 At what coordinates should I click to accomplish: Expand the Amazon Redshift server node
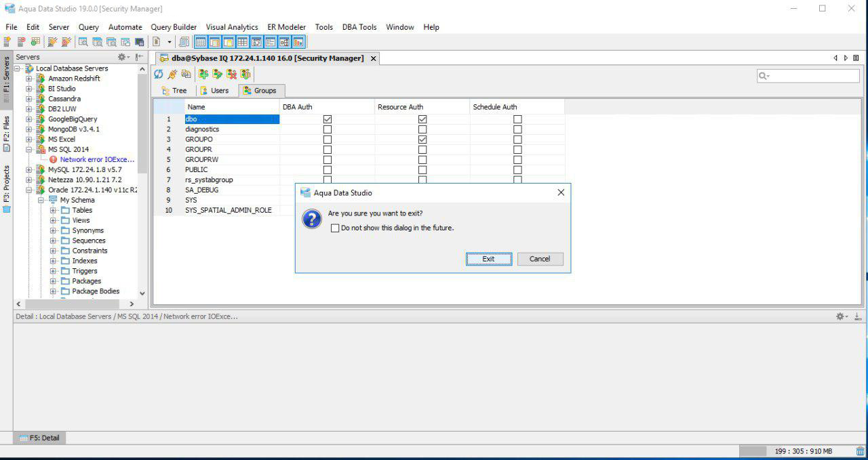click(x=29, y=79)
